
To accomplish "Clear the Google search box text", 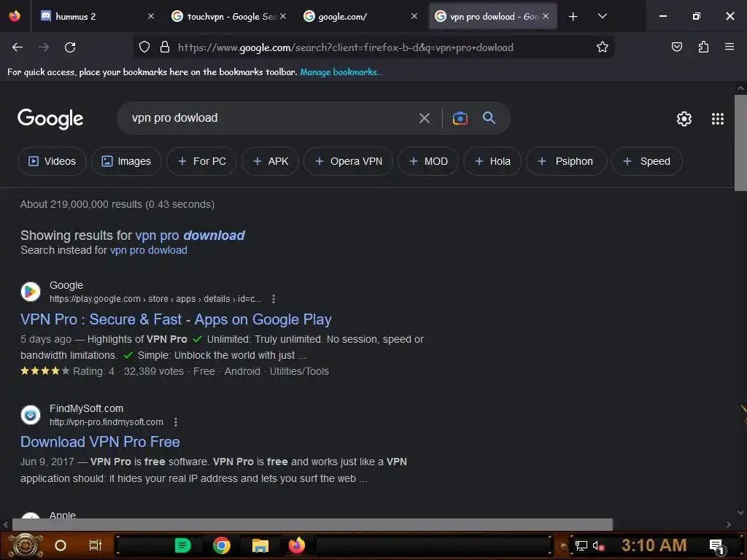I will click(424, 118).
